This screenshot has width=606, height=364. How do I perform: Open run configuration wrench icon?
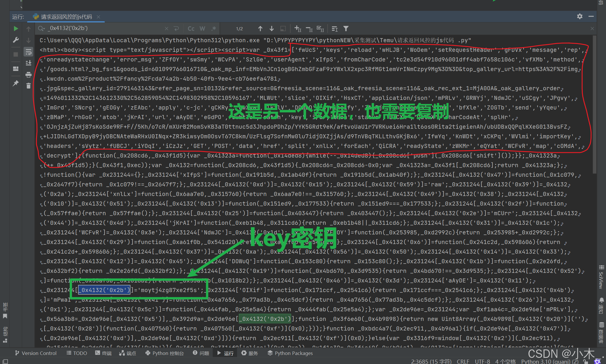click(x=16, y=40)
